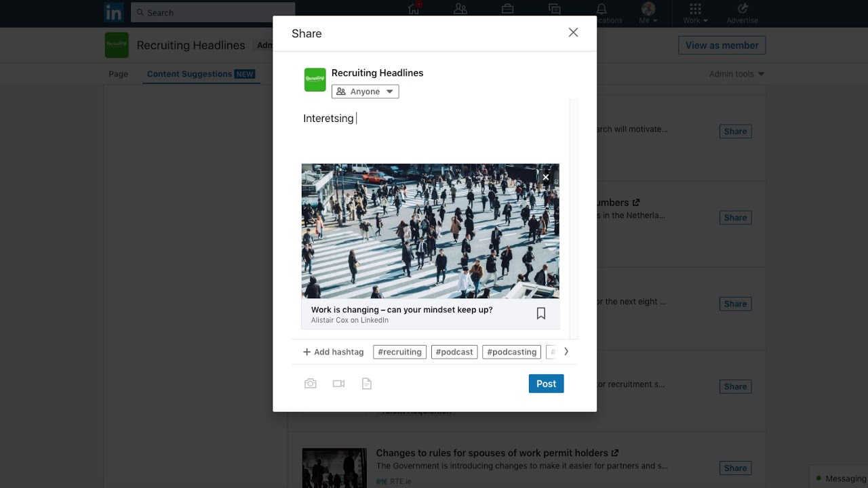Click Add hashtag
The height and width of the screenshot is (488, 868).
(333, 352)
